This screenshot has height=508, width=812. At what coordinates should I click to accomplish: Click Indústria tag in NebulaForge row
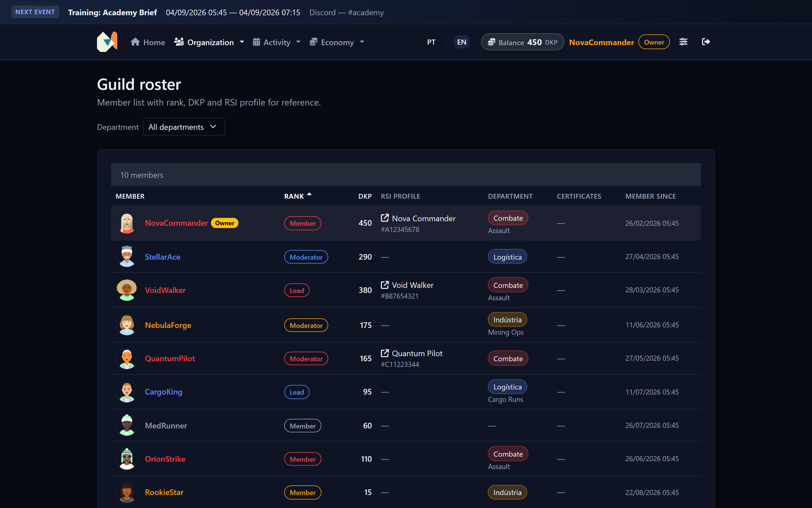tap(507, 319)
